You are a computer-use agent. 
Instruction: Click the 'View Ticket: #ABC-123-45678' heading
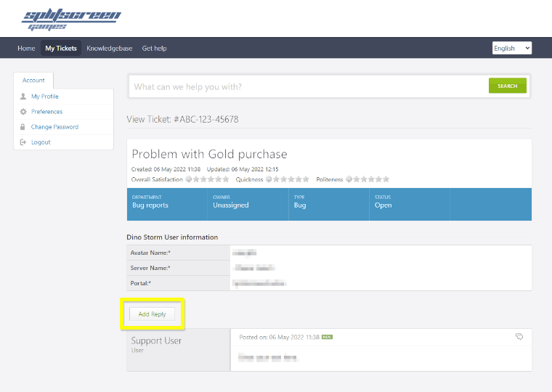click(182, 119)
